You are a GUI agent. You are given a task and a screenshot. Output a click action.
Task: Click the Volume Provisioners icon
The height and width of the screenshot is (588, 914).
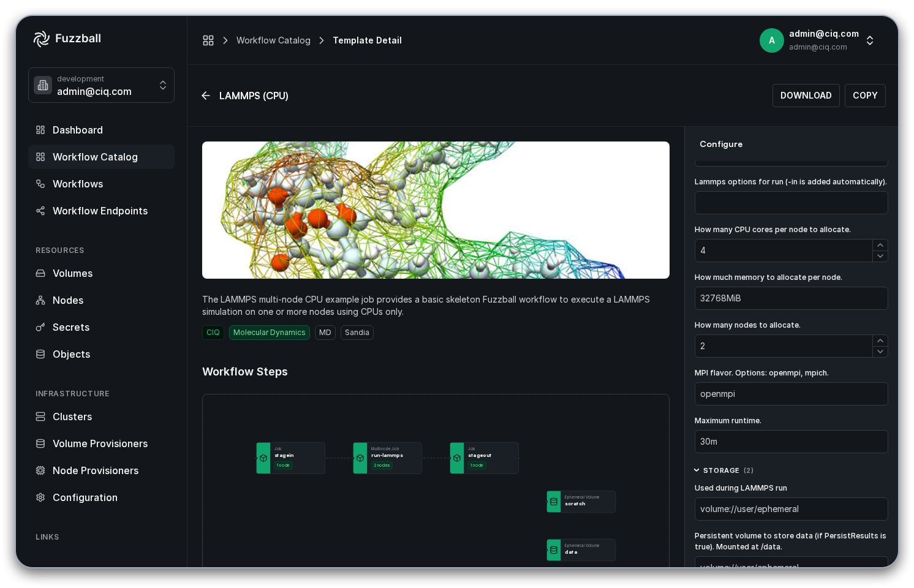40,443
